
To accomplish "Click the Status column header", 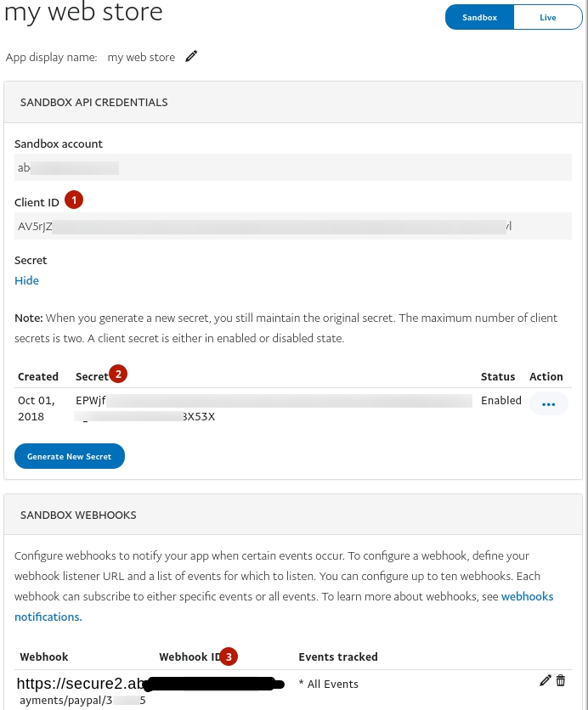I will pyautogui.click(x=498, y=376).
